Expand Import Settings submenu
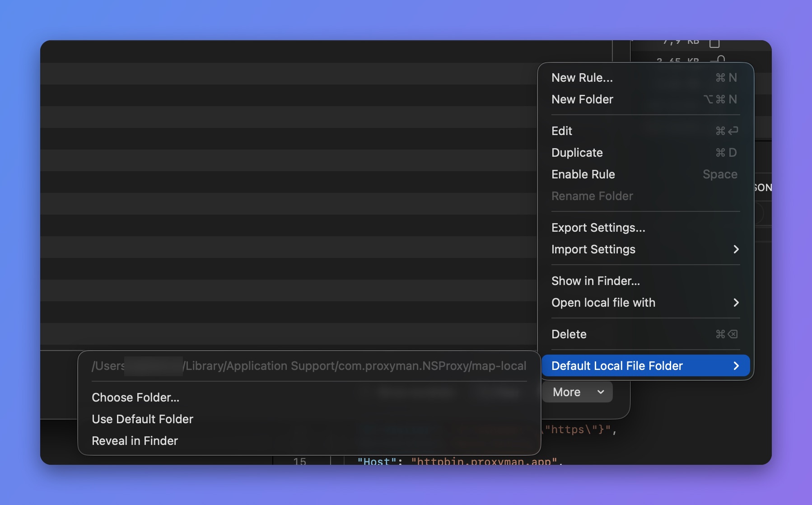Image resolution: width=812 pixels, height=505 pixels. [645, 249]
